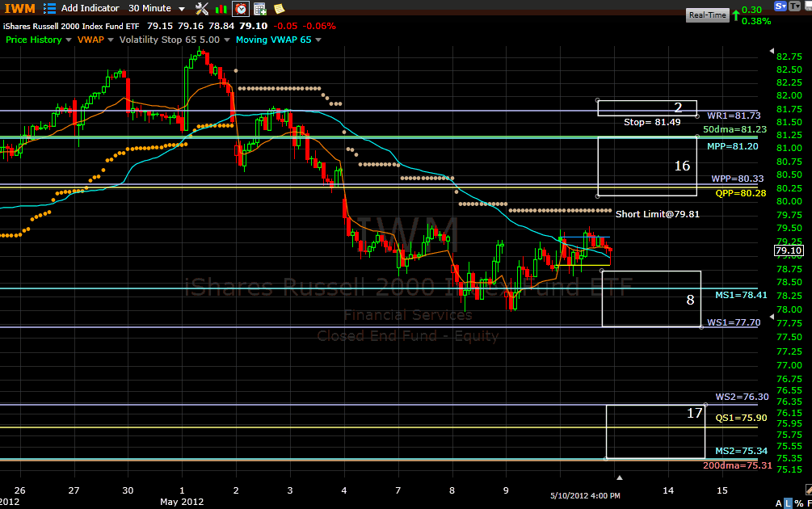Screen dimensions: 812x509
Task: Click the QPP=80.28 pivot label
Action: tap(741, 193)
